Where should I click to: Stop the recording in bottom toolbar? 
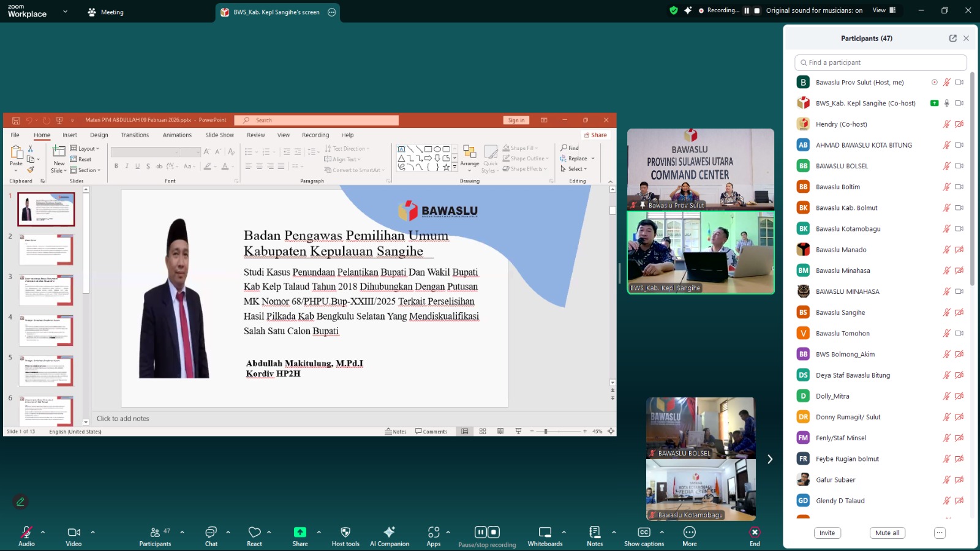[494, 532]
